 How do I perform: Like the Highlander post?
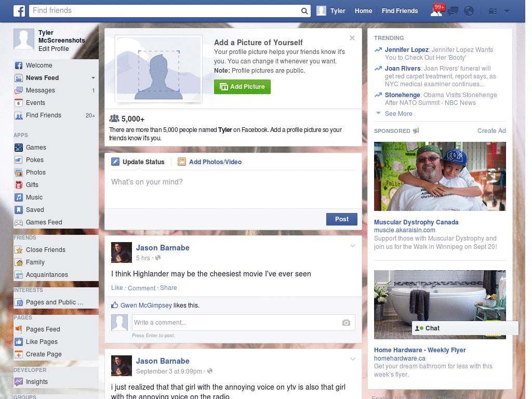click(x=117, y=288)
